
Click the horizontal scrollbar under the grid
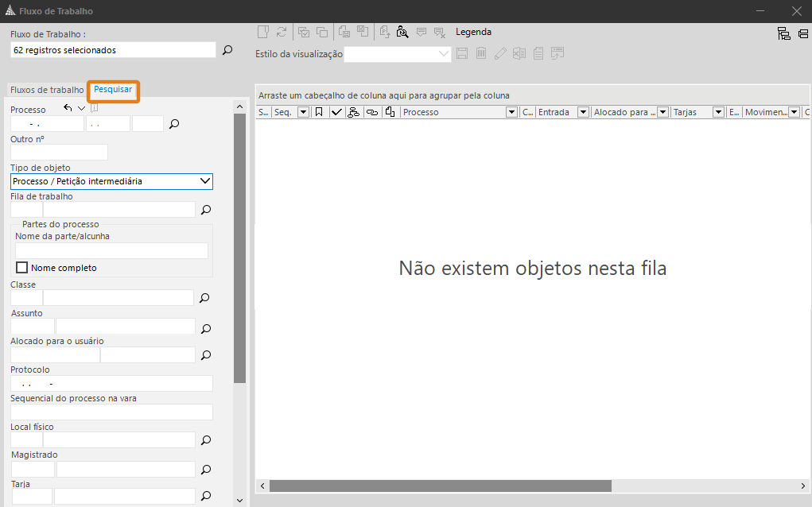[440, 486]
